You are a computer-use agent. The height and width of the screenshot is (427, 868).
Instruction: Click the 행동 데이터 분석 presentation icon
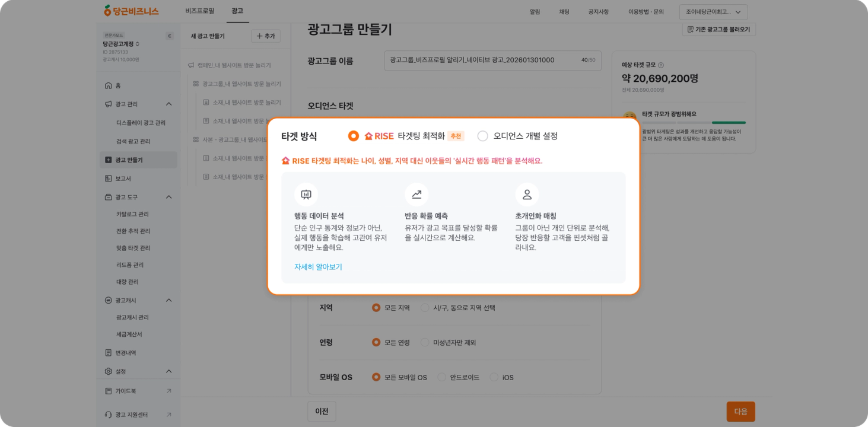point(306,195)
